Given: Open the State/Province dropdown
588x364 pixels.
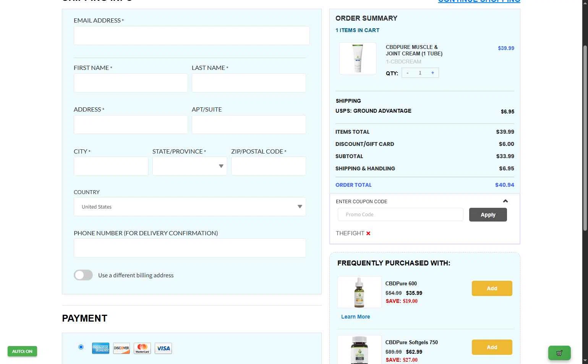Looking at the screenshot, I should (190, 166).
